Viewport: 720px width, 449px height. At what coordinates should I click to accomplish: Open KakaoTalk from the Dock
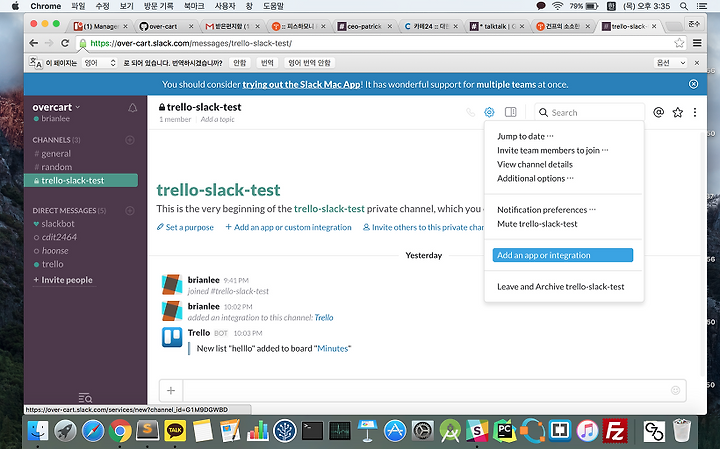pyautogui.click(x=175, y=431)
